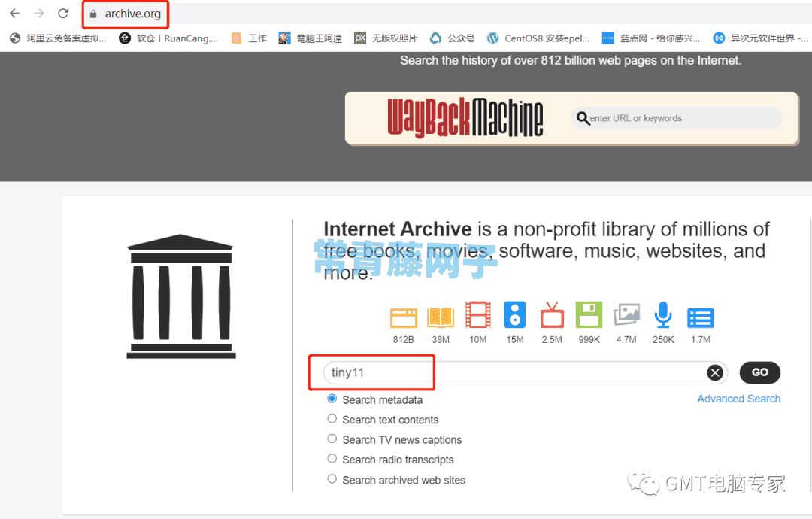Reload the page with refresh icon
Viewport: 812px width, 519px height.
click(x=63, y=14)
